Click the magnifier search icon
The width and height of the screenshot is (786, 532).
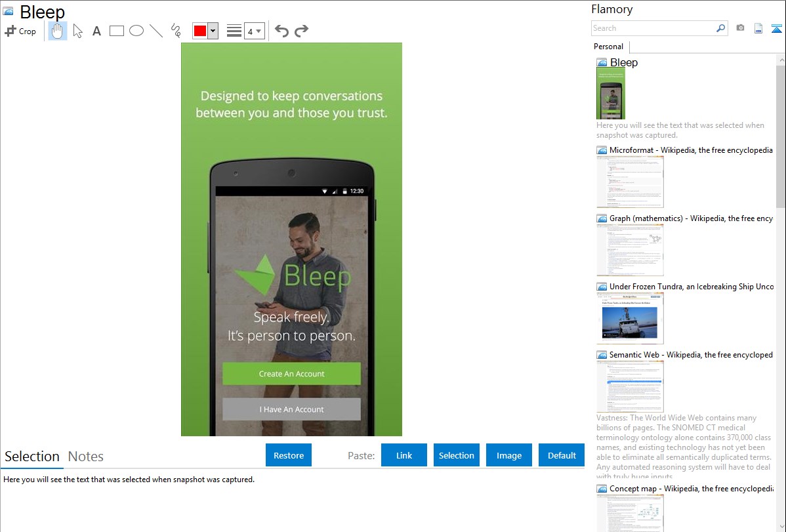point(721,28)
